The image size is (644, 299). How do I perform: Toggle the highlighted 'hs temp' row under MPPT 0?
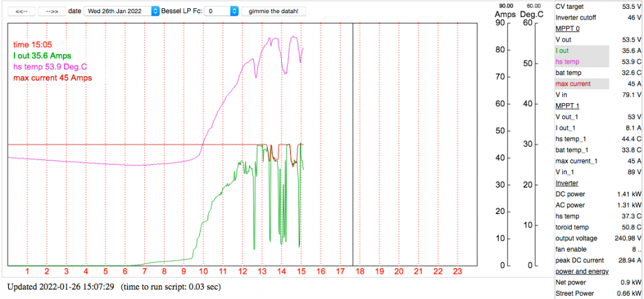click(581, 62)
